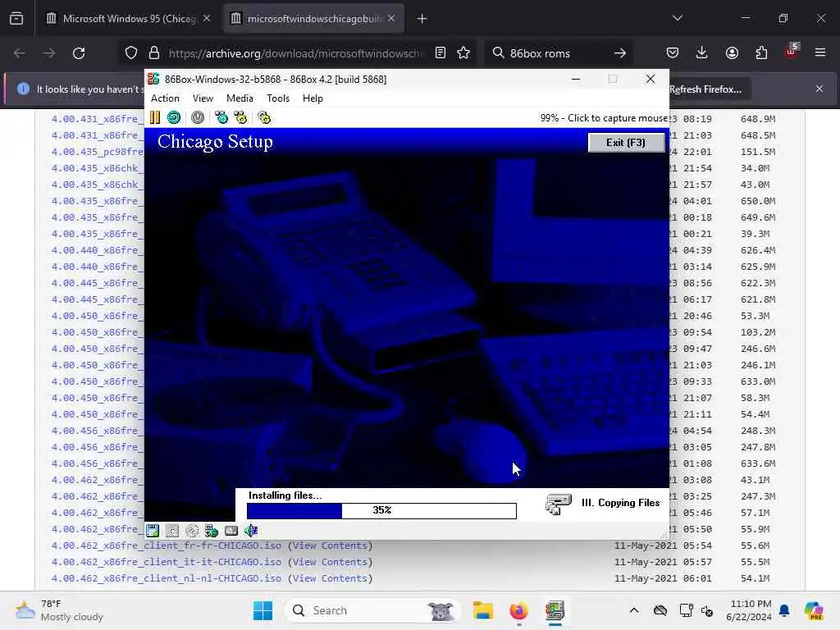Viewport: 840px width, 630px height.
Task: Click the search go arrow
Action: [x=620, y=53]
